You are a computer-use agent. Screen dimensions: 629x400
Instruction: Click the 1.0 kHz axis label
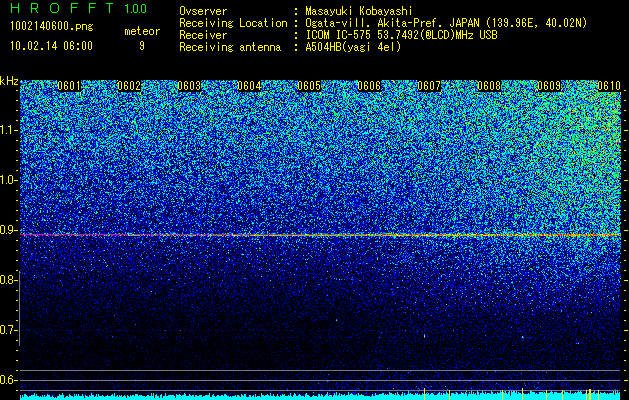(9, 180)
